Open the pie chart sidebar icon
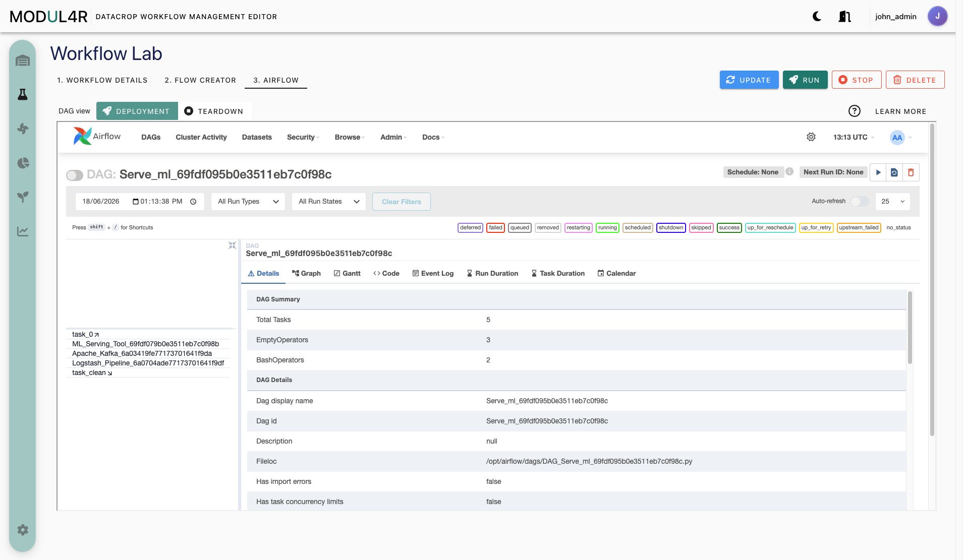 click(x=23, y=163)
